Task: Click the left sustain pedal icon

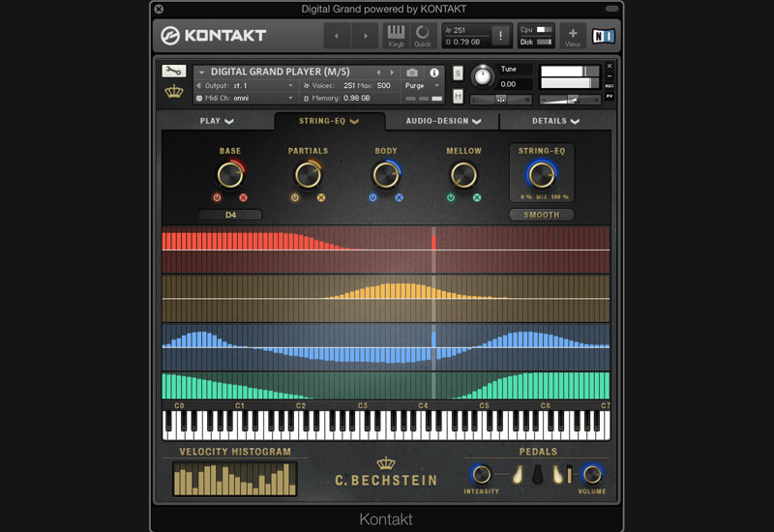Action: point(518,475)
